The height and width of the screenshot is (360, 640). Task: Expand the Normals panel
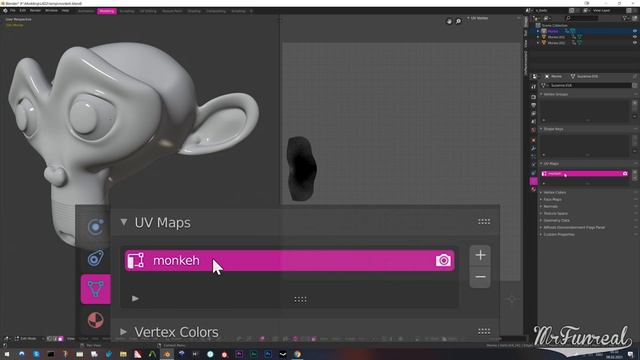click(541, 207)
